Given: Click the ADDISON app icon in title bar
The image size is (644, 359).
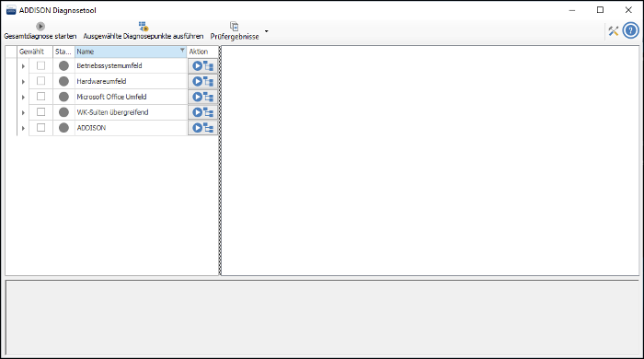Looking at the screenshot, I should pos(11,10).
